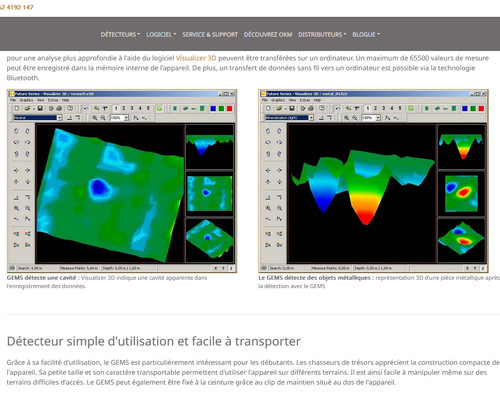Viewport: 500px width, 395px height.
Task: Open File menu in right Visualizer window
Action: tap(265, 100)
